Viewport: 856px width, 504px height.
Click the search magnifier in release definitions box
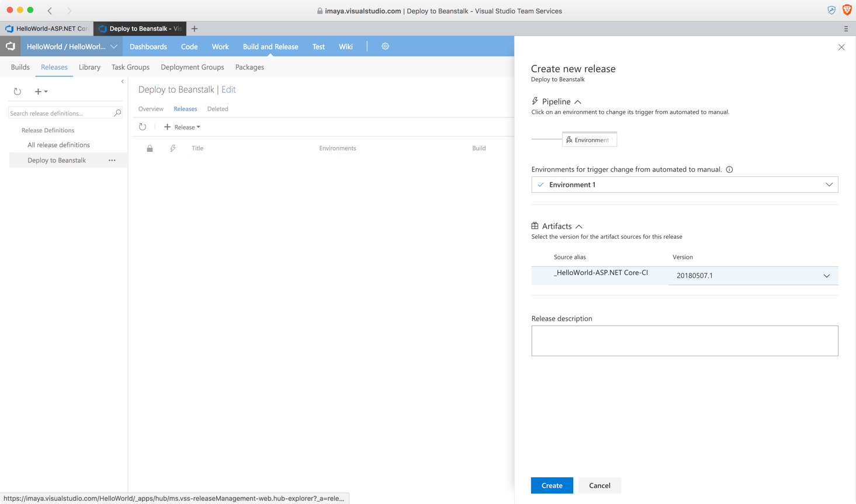[x=117, y=113]
